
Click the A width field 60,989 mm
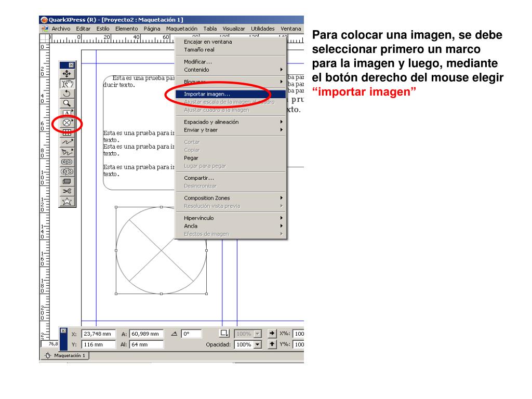coord(146,334)
